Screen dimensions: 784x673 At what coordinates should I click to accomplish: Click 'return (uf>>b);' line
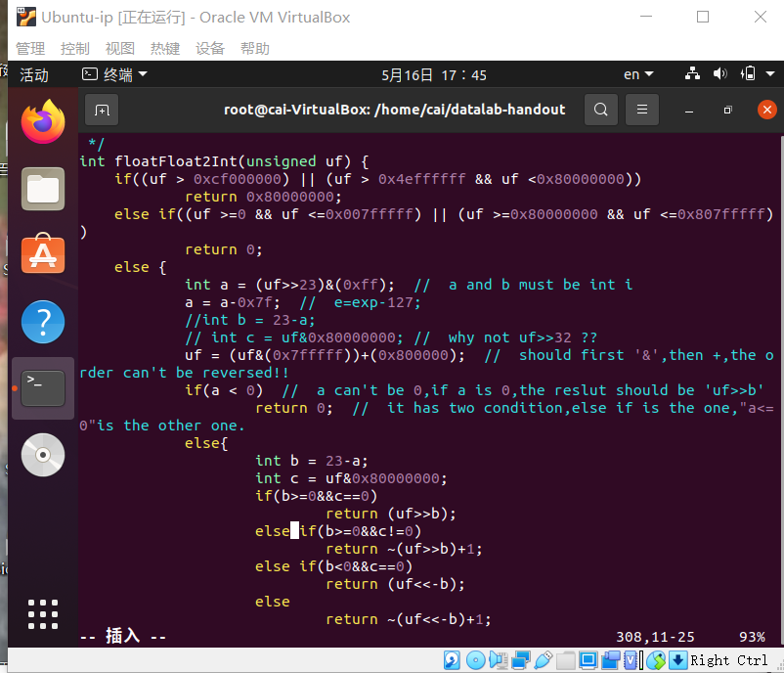[x=391, y=514]
